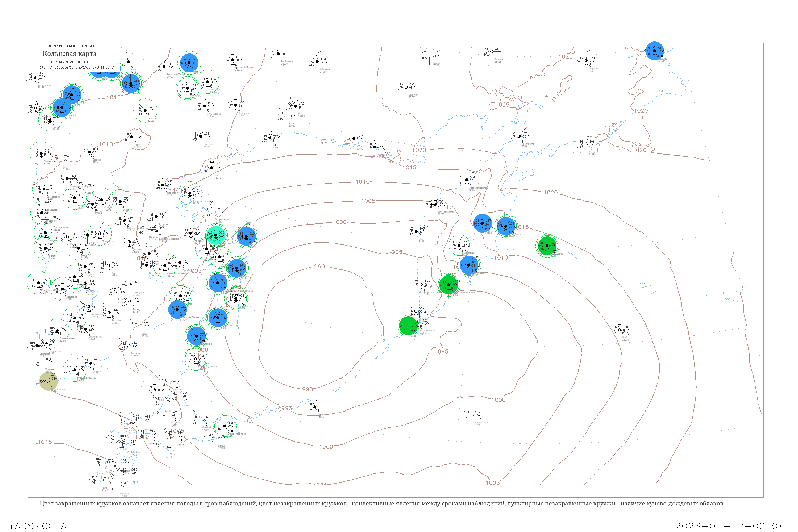Viewport: 798px width, 532px height.
Task: Open the meteocenter.net UHPP.png link
Action: 75,67
